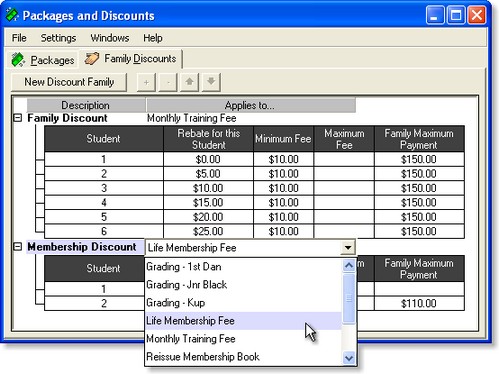
Task: Select the Family Discounts tab
Action: tap(131, 59)
